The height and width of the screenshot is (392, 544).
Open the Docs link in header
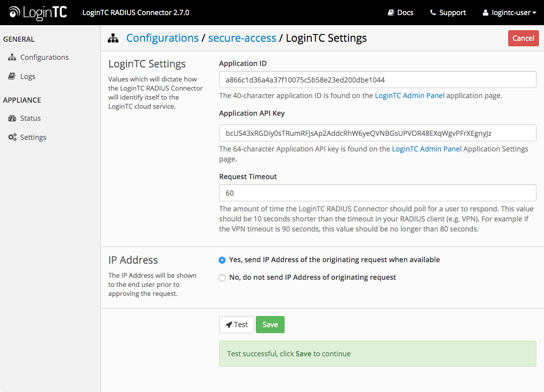coord(400,13)
